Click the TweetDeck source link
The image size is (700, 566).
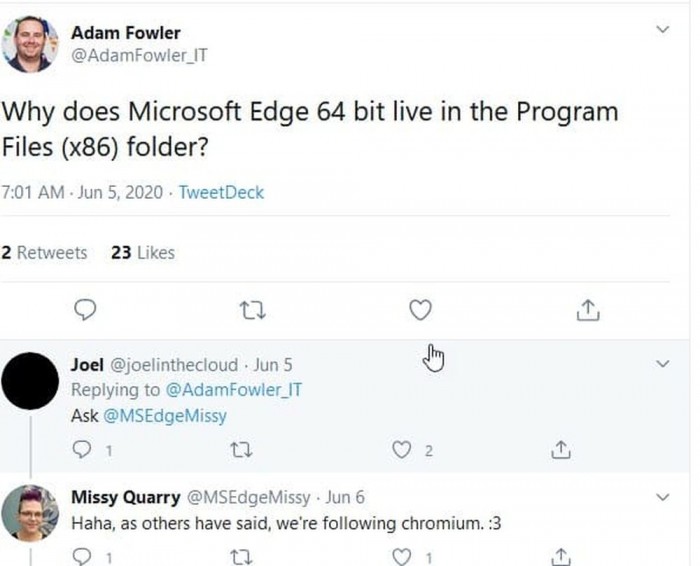click(x=221, y=192)
